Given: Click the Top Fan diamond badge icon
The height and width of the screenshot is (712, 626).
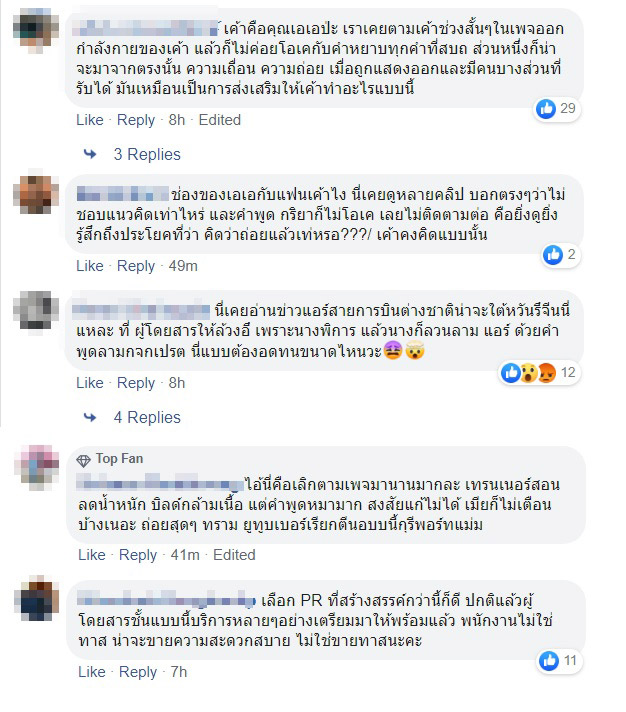Looking at the screenshot, I should [x=84, y=460].
